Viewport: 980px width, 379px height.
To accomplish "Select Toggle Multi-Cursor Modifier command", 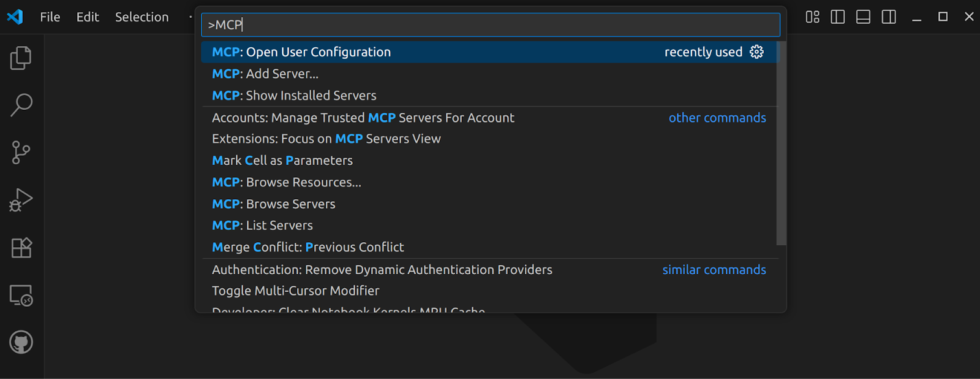I will coord(489,291).
